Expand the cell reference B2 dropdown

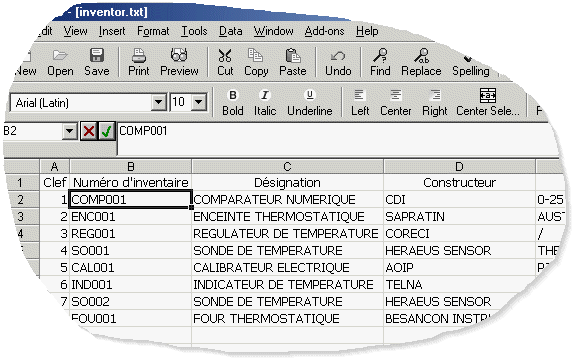point(69,131)
